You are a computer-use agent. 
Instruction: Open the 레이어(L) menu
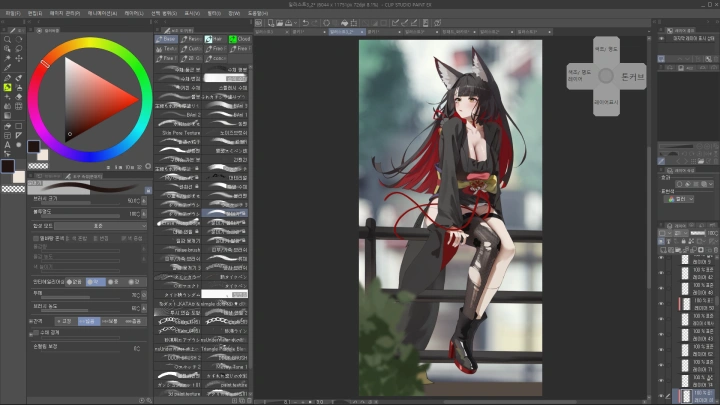(x=134, y=13)
